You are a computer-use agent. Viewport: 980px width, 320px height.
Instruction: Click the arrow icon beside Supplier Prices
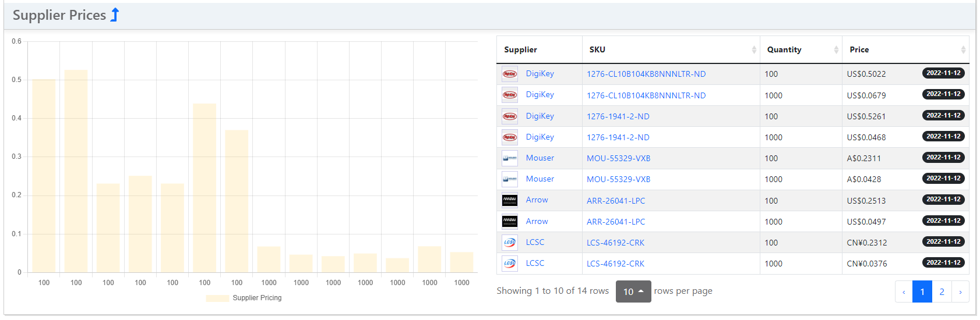(115, 15)
